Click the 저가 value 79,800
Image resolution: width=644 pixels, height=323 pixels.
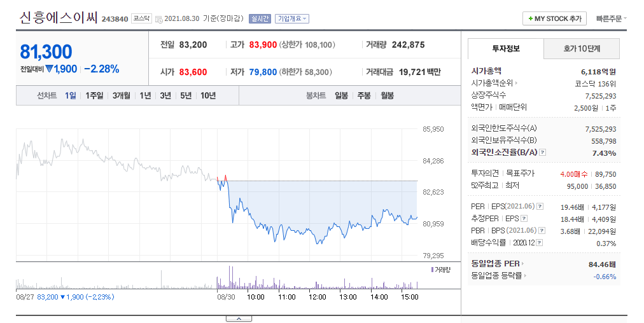pos(263,72)
